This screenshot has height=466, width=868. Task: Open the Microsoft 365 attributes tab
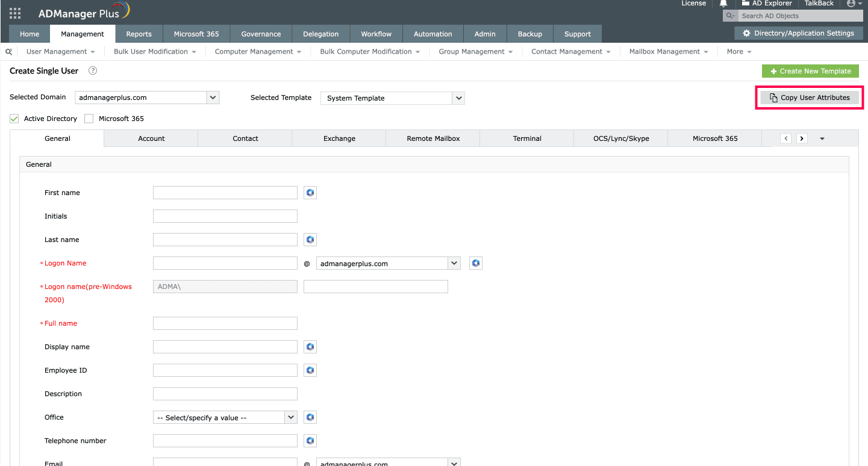[715, 138]
